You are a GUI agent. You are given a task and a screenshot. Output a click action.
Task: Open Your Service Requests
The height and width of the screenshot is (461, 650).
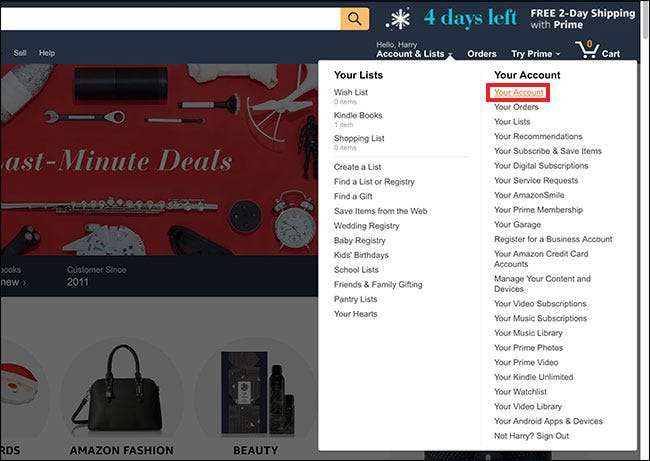tap(536, 180)
